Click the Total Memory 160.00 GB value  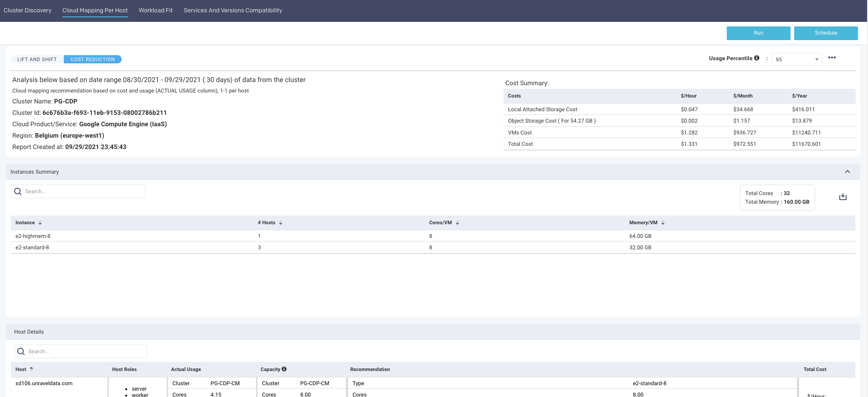[x=796, y=202]
